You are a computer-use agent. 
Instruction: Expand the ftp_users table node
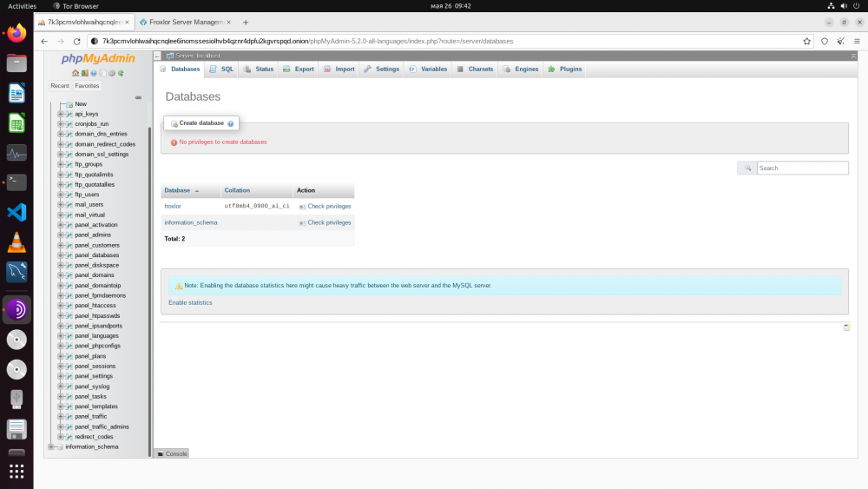click(61, 195)
